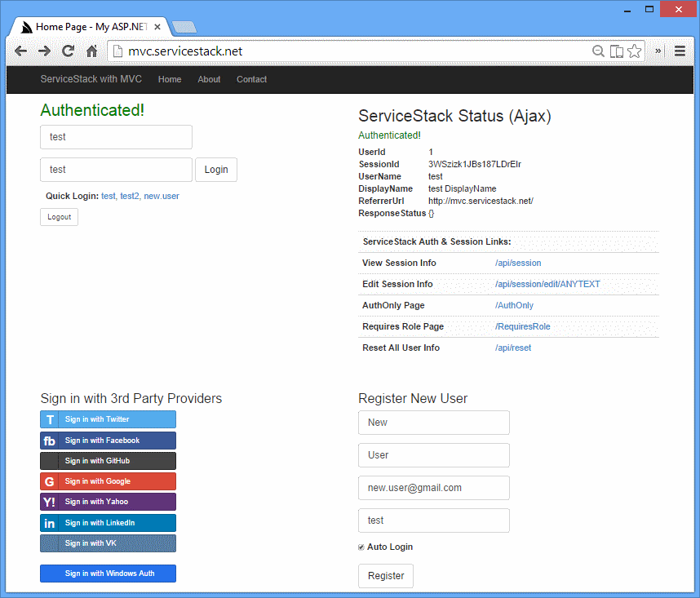Sign in with the Twitter provider
This screenshot has width=700, height=598.
tap(107, 419)
